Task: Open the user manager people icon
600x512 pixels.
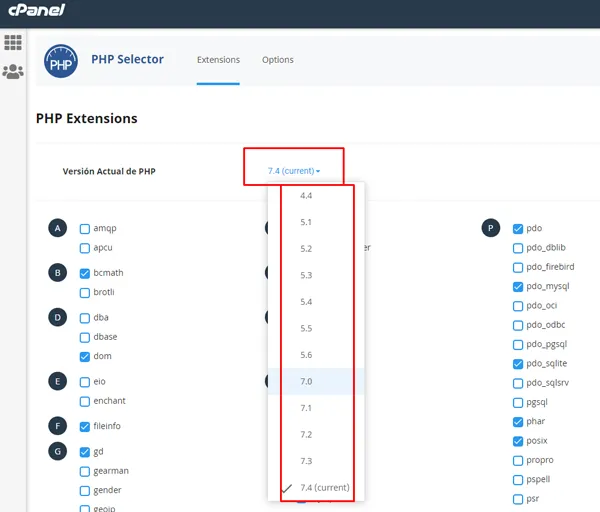Action: 13,72
